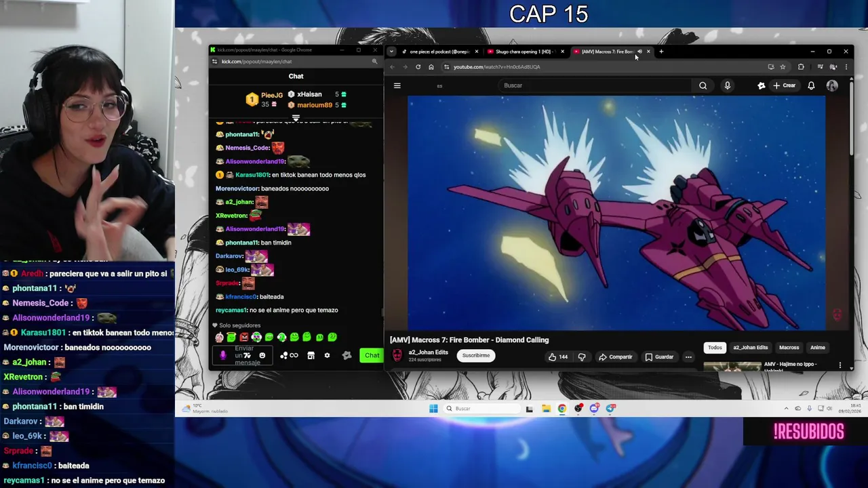The height and width of the screenshot is (488, 868).
Task: Insert the red angry face emote
Action: (244, 337)
